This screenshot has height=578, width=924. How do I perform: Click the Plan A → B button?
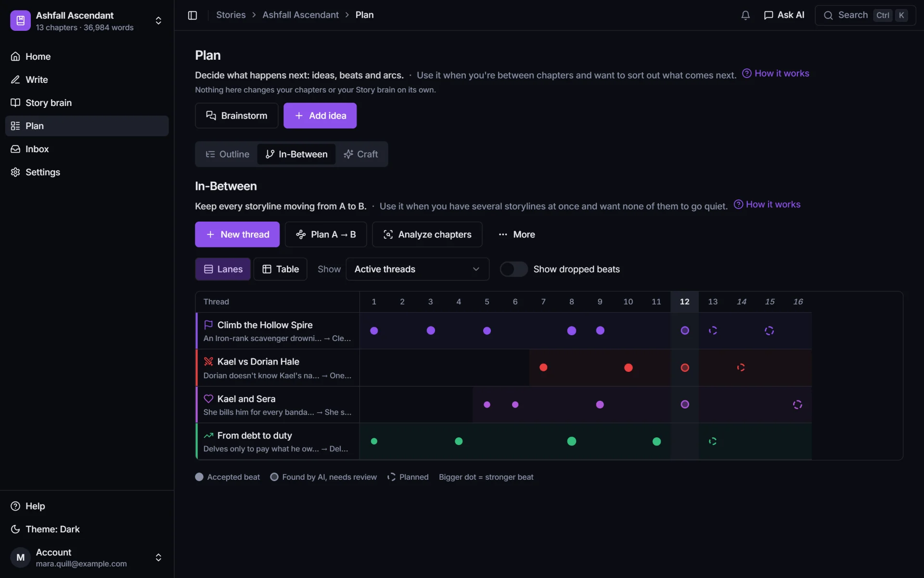tap(326, 235)
